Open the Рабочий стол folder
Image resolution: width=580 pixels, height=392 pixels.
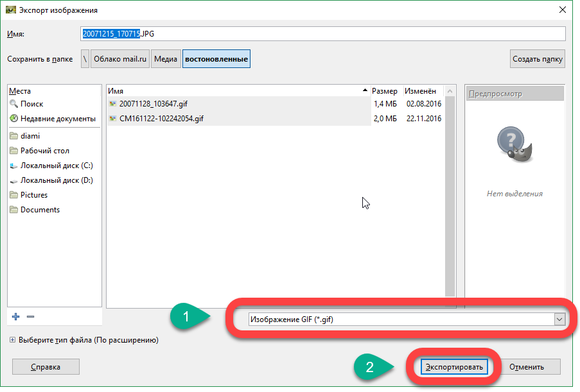[44, 151]
